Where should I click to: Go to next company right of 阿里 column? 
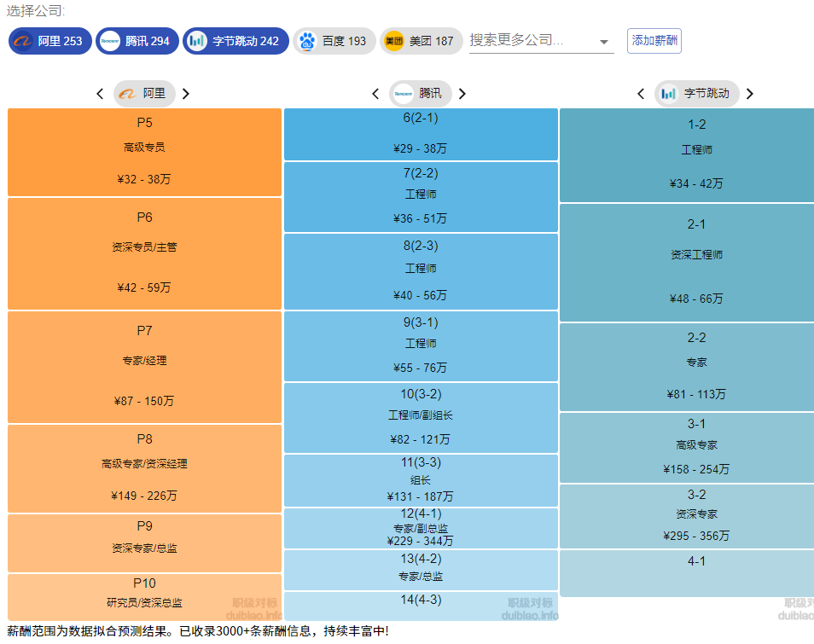tap(186, 94)
